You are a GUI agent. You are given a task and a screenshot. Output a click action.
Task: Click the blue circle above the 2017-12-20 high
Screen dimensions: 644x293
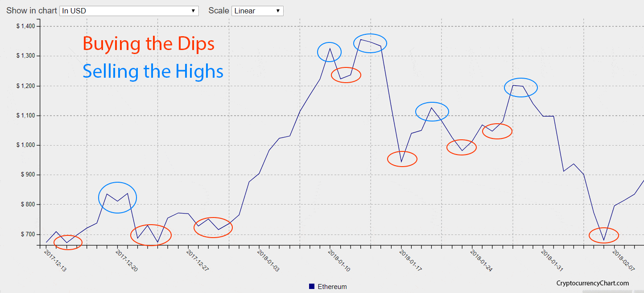117,198
